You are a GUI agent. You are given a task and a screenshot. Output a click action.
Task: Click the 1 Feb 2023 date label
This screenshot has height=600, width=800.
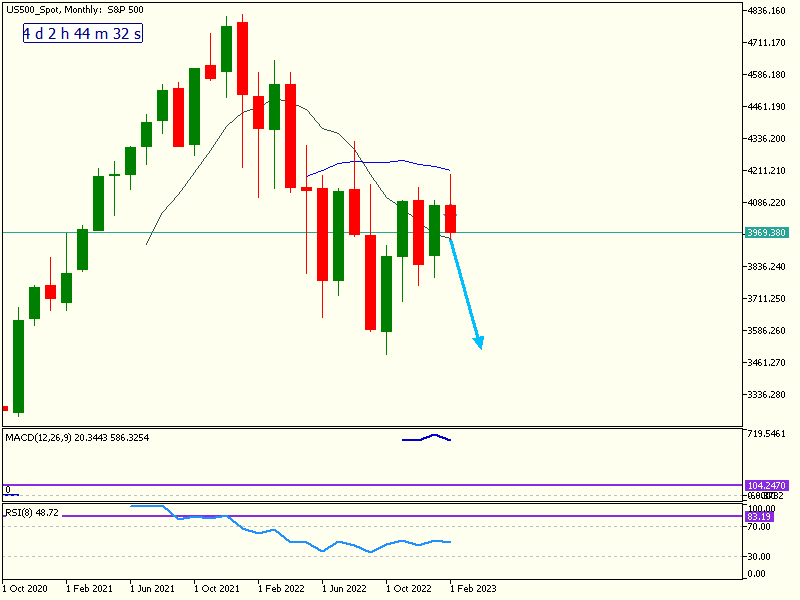click(x=474, y=589)
